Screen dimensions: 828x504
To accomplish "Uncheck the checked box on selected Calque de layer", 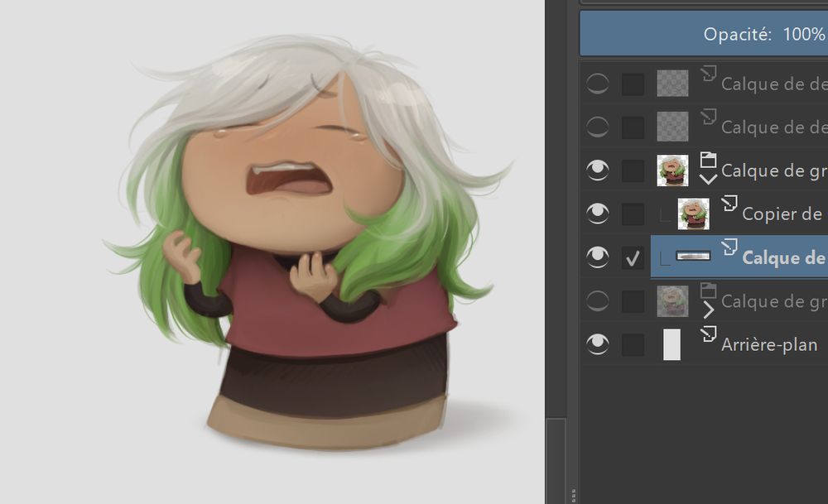I will [633, 257].
